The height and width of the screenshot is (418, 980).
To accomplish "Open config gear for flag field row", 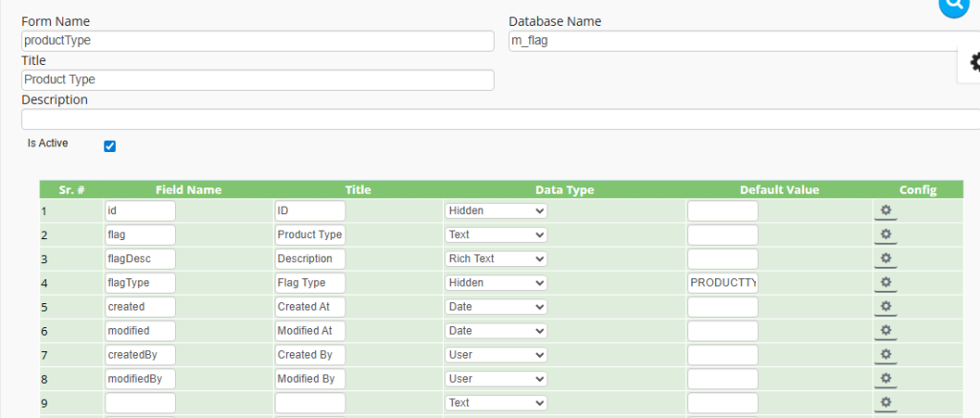I will [885, 234].
